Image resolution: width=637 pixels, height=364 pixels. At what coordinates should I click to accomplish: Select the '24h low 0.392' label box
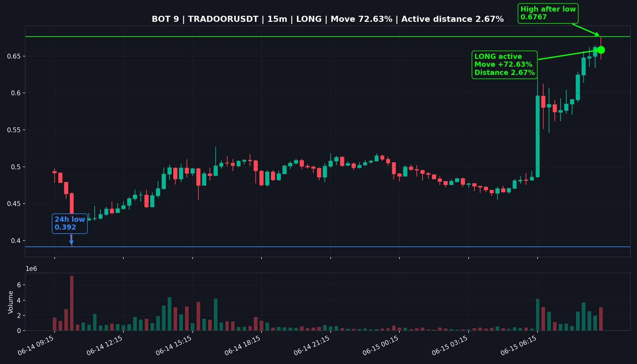click(x=70, y=224)
